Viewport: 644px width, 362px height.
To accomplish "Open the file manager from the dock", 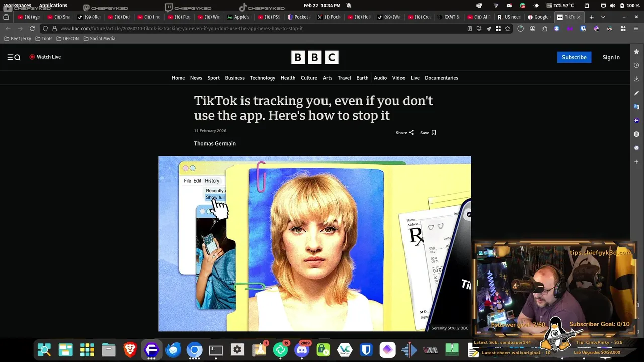I will (109, 350).
